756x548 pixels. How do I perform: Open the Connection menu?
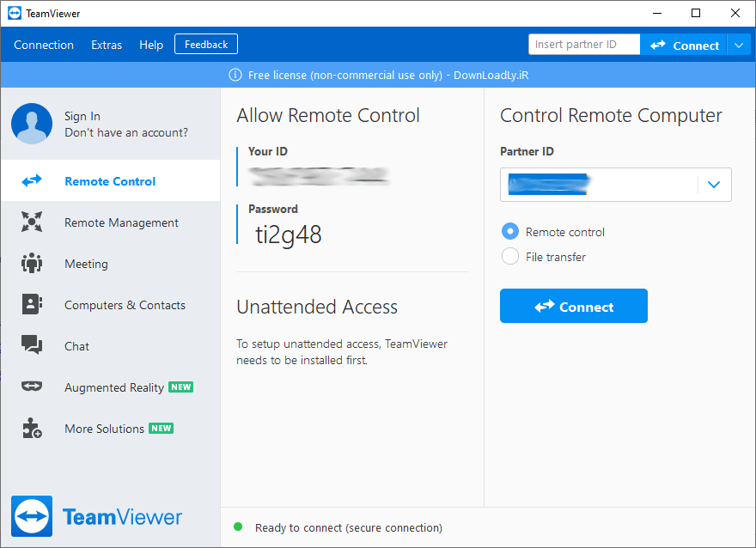tap(43, 44)
